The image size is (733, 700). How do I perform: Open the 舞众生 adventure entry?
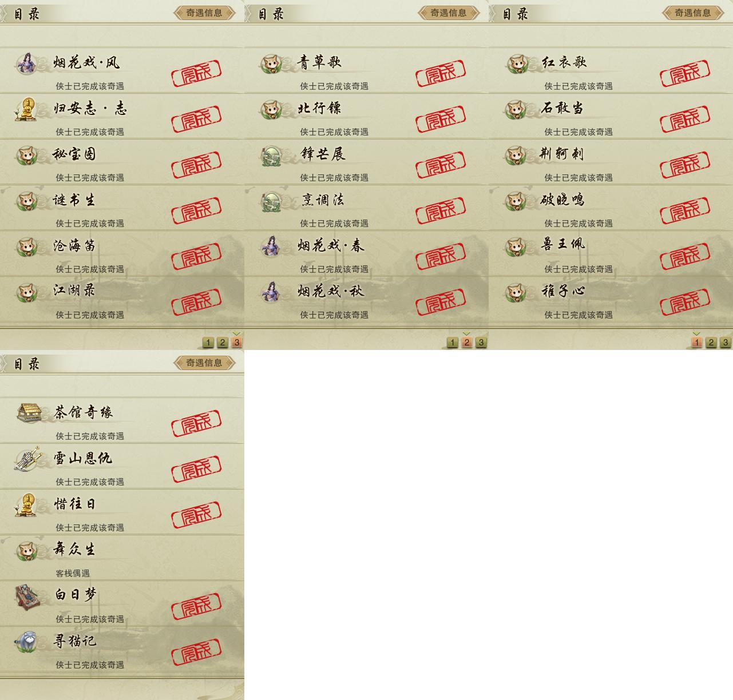[x=122, y=558]
